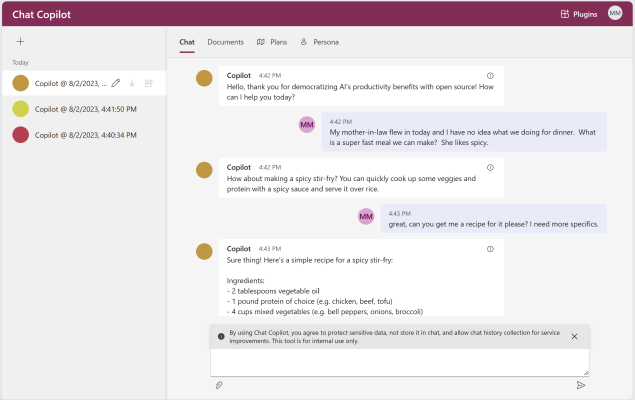Click the line "Sure thing! Here's a simple recipe"
Screen dimensions: 635x400
click(310, 260)
